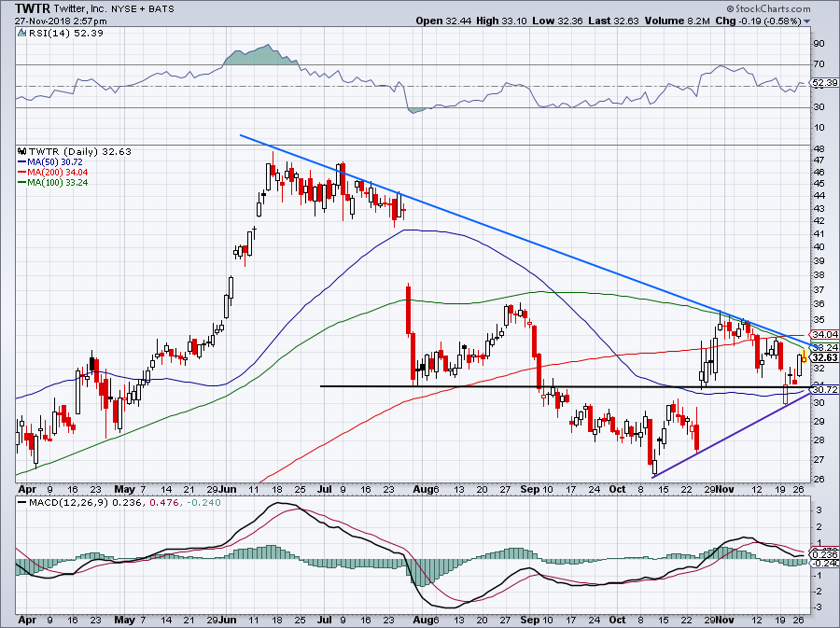840x628 pixels.
Task: Click the Low 32.36 value in header
Action: click(556, 21)
